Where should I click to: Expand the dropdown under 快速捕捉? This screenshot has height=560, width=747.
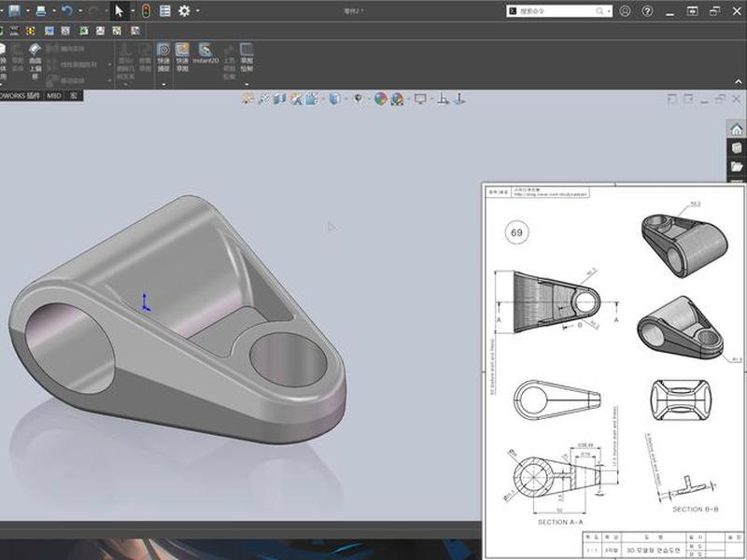tap(163, 84)
